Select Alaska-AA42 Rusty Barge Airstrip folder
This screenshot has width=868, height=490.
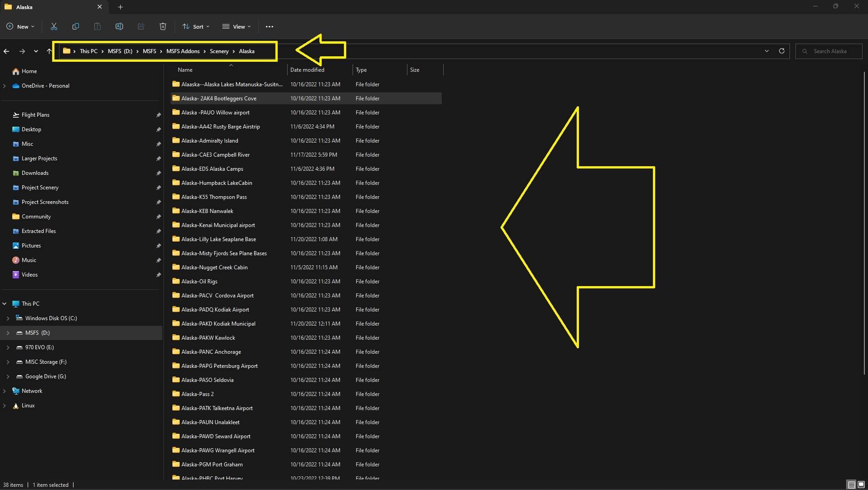[x=306, y=127]
